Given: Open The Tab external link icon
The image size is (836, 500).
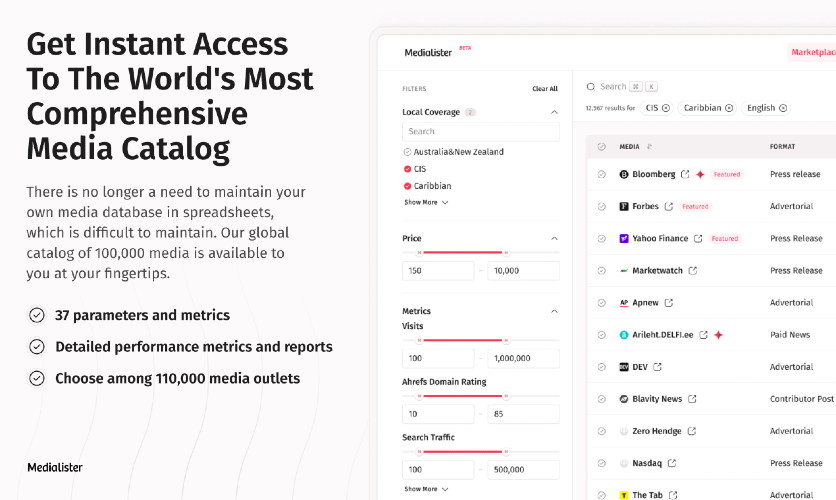Looking at the screenshot, I should tap(673, 495).
